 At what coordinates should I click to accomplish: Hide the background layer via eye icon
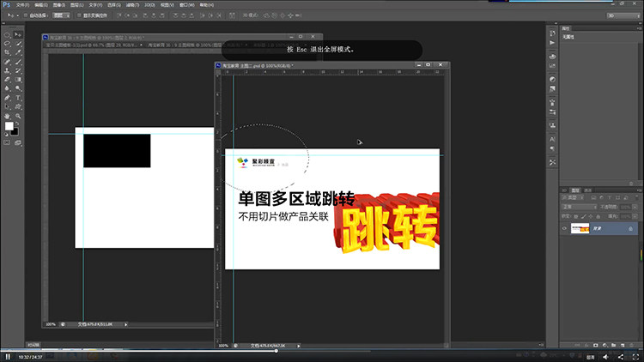(564, 229)
